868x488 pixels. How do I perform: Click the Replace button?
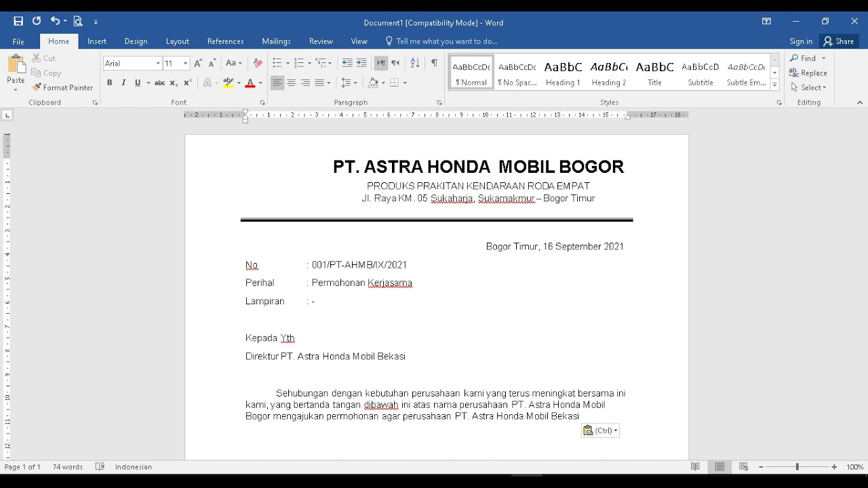[x=808, y=73]
